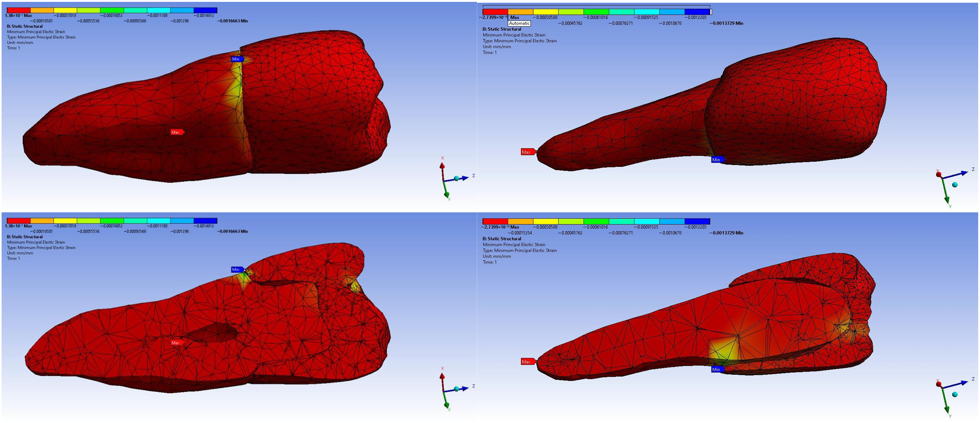Click the bottom-left Unit: mm/mm label

[20, 253]
